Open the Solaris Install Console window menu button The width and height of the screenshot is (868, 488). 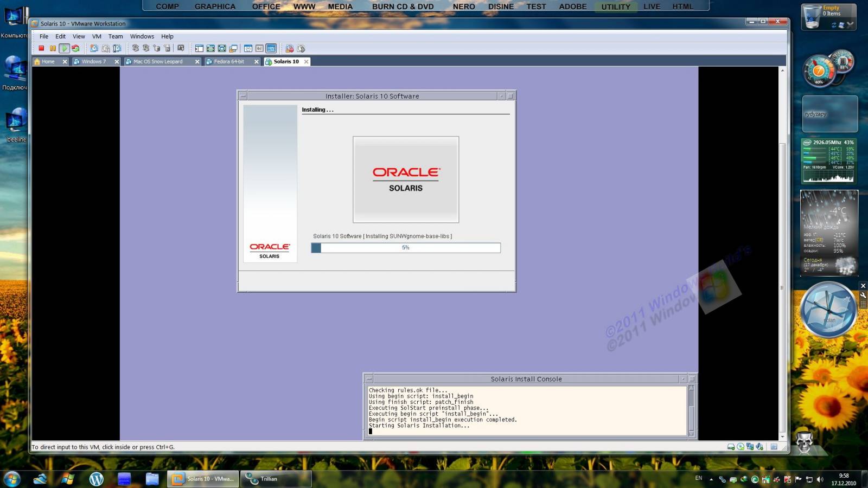click(x=369, y=379)
